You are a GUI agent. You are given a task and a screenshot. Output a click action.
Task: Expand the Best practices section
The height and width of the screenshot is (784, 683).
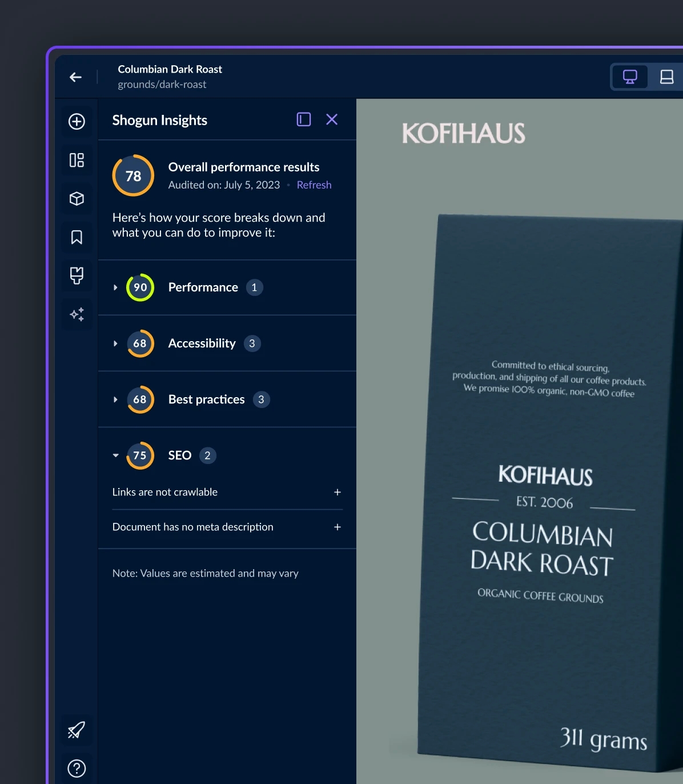coord(115,399)
